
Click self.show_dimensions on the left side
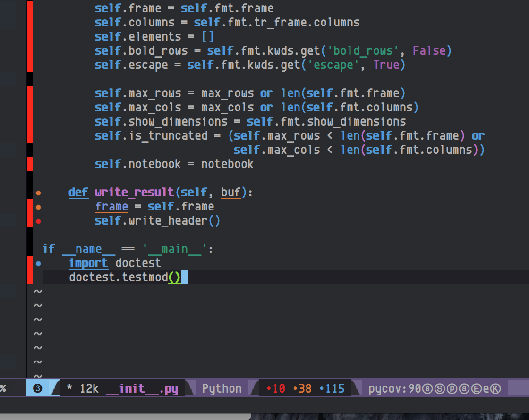pyautogui.click(x=161, y=121)
